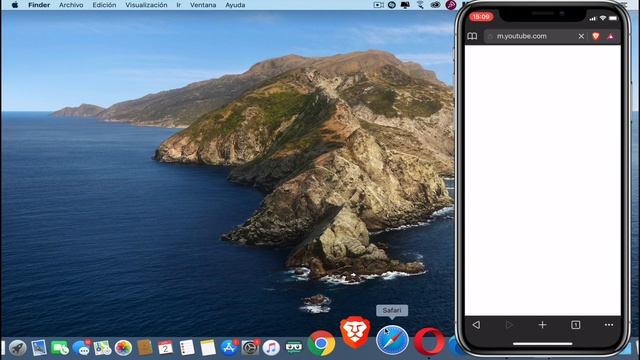Launch Safari from the dock
Screen dimensions: 640x360
(392, 340)
